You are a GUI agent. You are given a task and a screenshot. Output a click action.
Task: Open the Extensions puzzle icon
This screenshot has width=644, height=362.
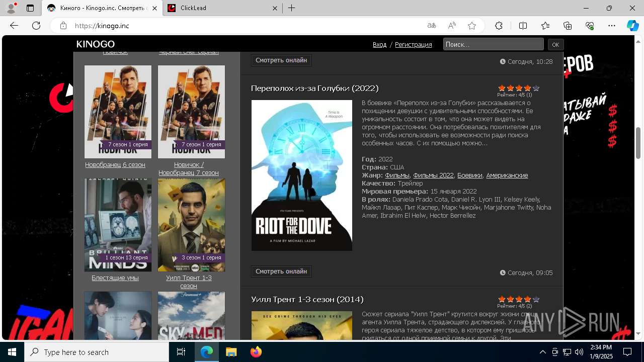click(x=499, y=26)
